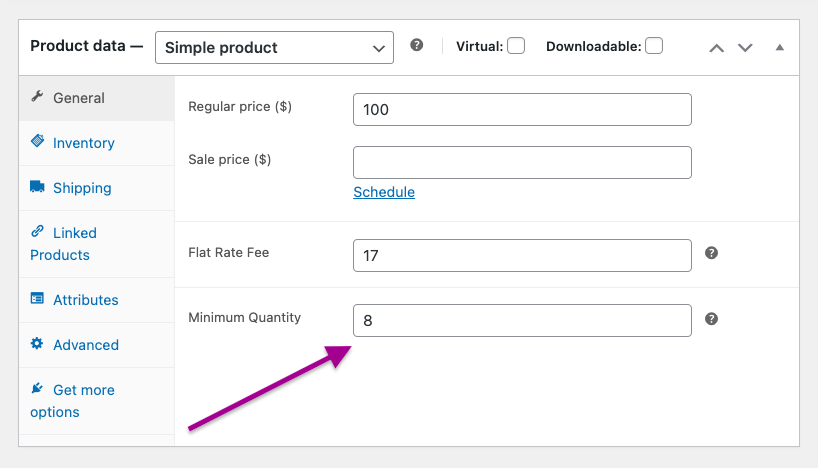Viewport: 818px width, 468px height.
Task: Click the Attributes list icon
Action: tap(37, 299)
